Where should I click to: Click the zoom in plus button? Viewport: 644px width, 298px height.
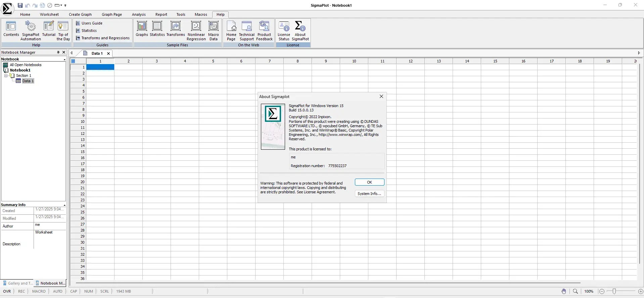click(x=641, y=291)
